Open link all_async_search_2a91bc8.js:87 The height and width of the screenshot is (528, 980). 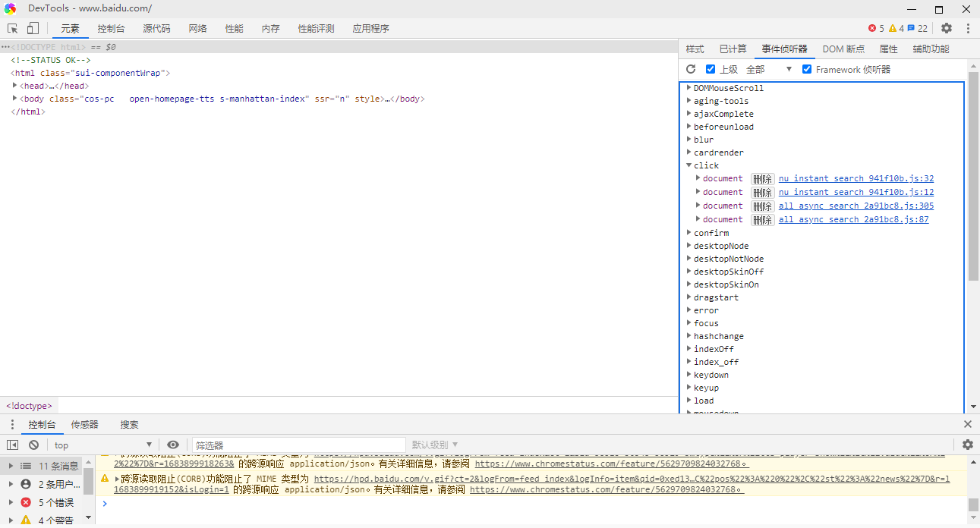pos(853,220)
